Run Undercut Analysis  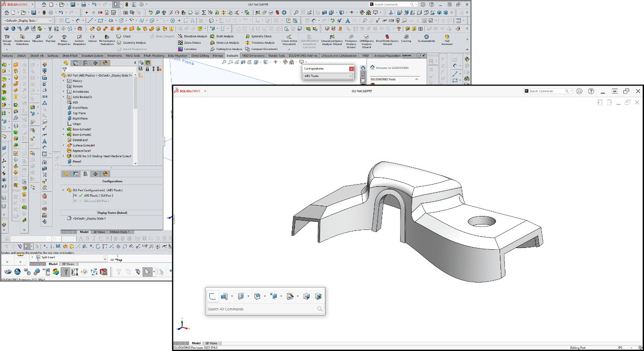click(x=225, y=43)
